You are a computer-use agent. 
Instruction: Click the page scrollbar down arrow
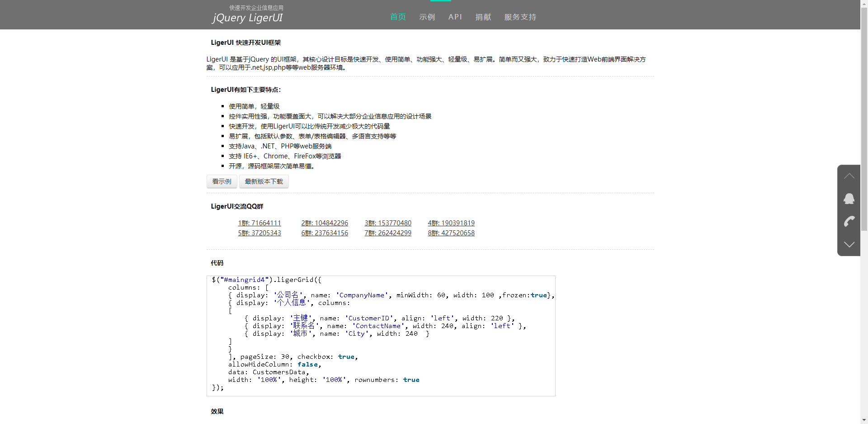[864, 420]
